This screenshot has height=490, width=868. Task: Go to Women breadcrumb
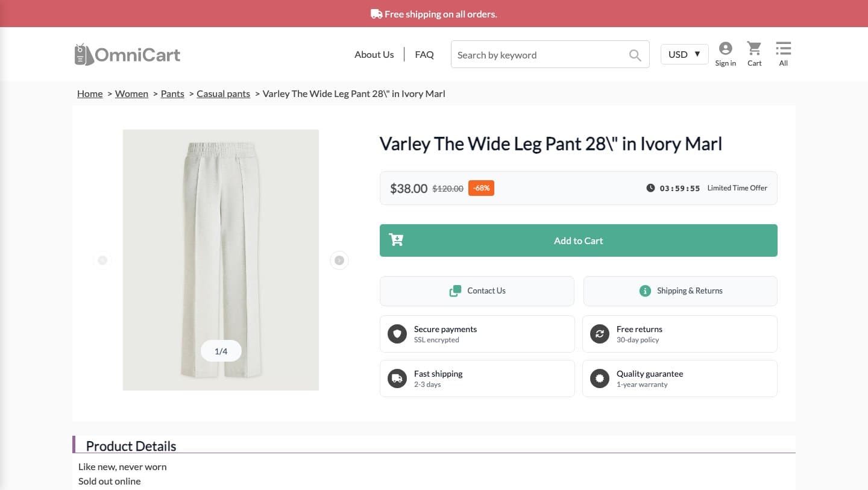pyautogui.click(x=131, y=93)
